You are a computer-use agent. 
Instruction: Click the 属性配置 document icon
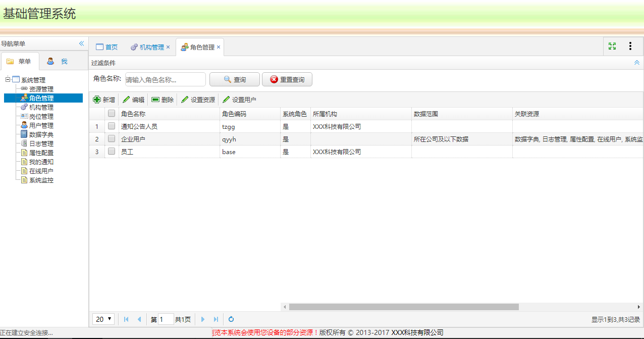pyautogui.click(x=24, y=153)
